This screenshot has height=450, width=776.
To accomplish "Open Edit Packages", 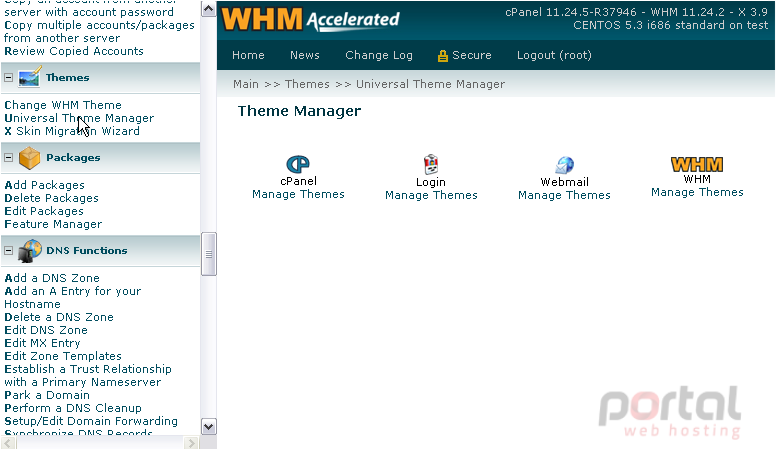I will click(x=44, y=211).
